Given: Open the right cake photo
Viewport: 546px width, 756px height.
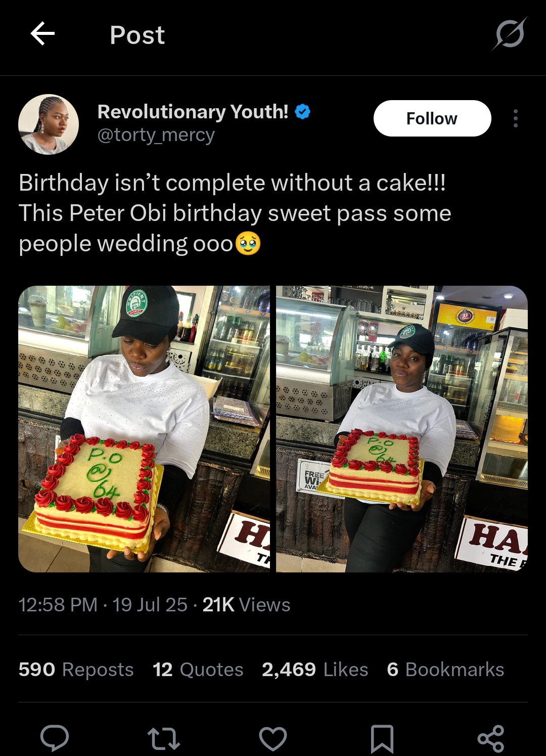Looking at the screenshot, I should point(401,429).
